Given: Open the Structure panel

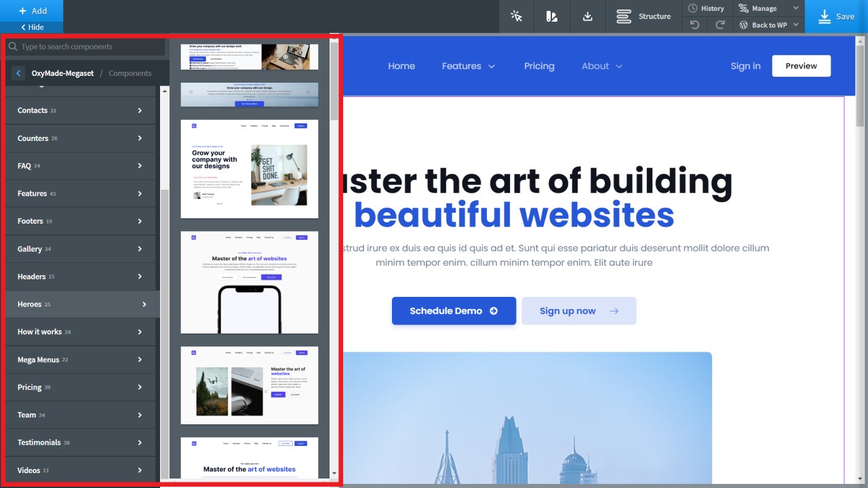Looking at the screenshot, I should pos(644,16).
